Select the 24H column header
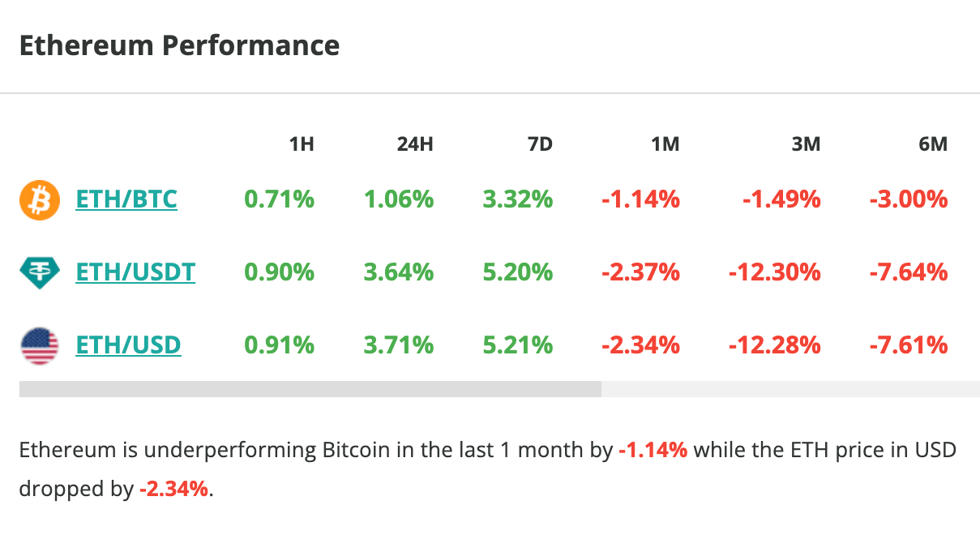The image size is (980, 535). tap(415, 145)
